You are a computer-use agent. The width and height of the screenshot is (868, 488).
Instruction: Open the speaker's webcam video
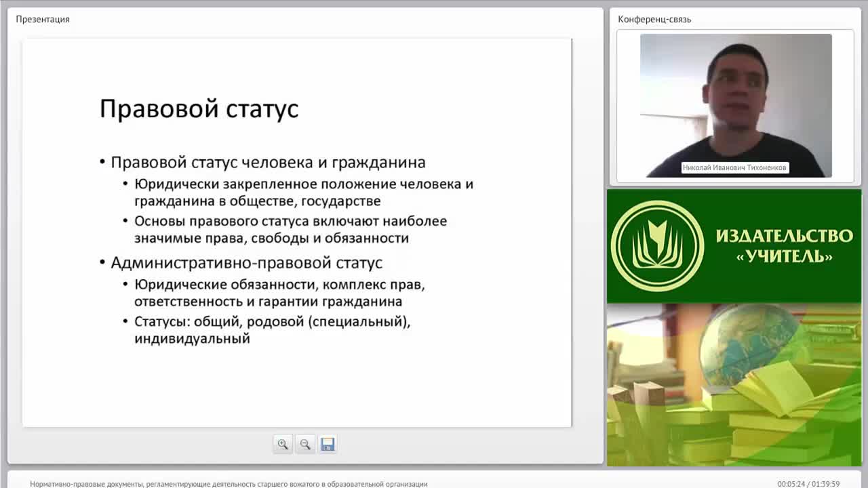coord(736,106)
